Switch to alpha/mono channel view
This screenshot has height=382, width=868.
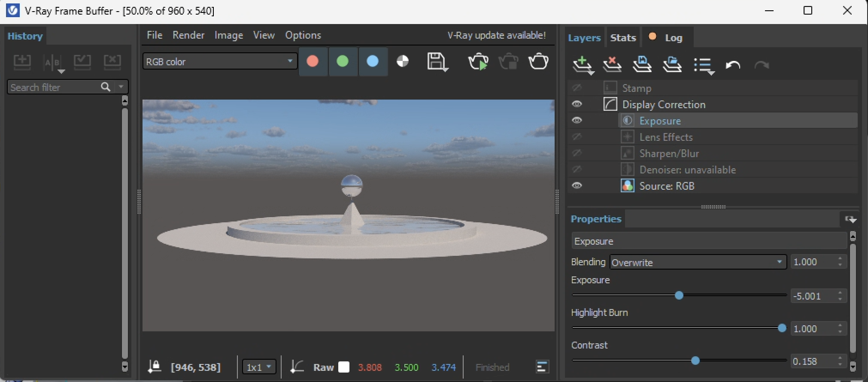coord(402,62)
